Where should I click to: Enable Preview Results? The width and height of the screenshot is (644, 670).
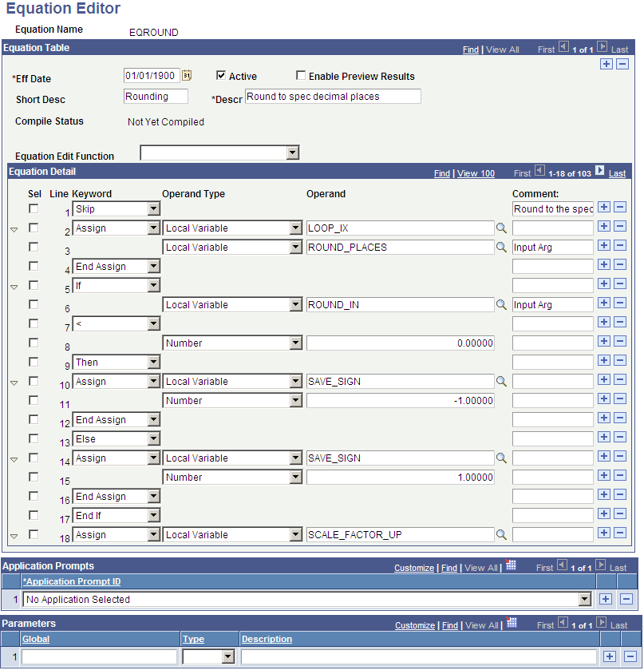[301, 77]
